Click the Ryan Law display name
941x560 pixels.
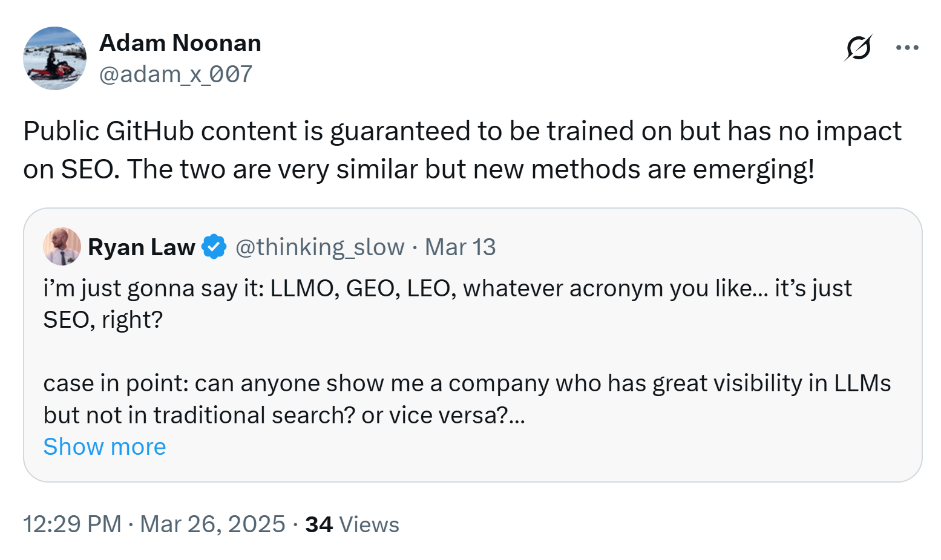click(143, 246)
